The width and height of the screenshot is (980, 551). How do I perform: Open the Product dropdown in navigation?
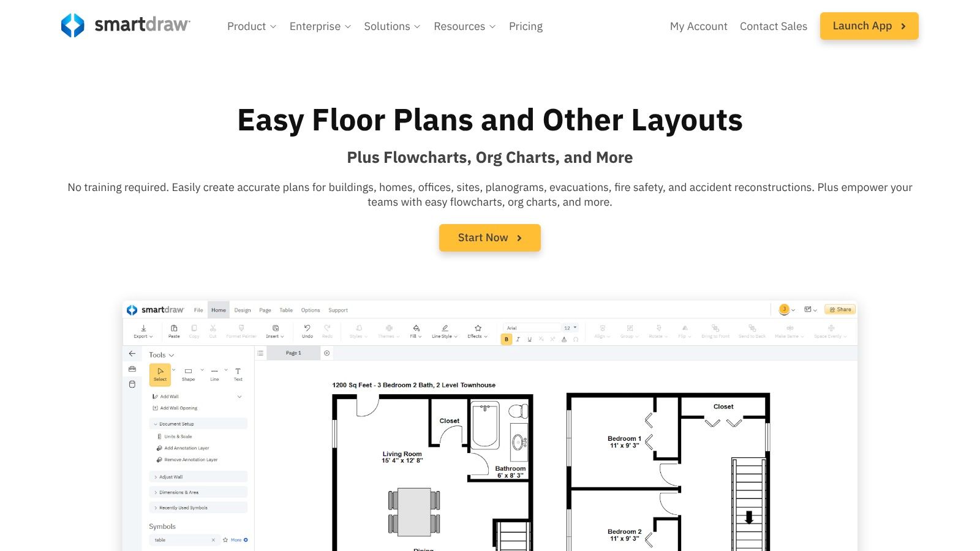click(x=251, y=26)
